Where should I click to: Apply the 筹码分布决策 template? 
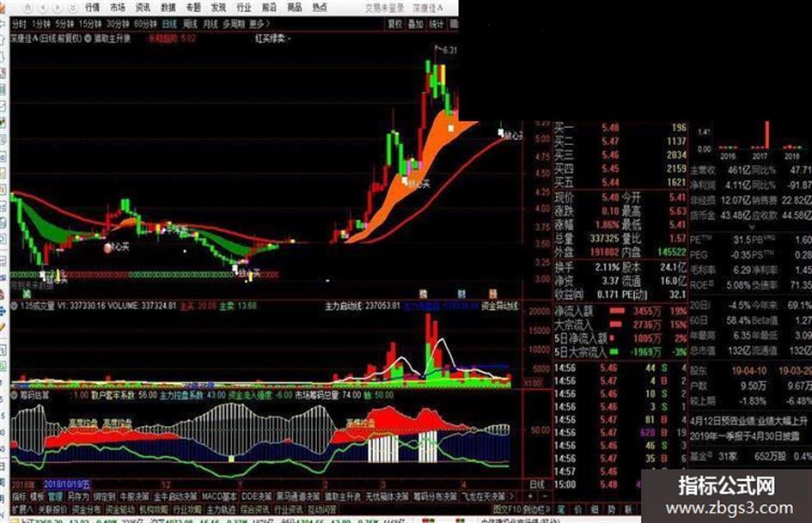(x=435, y=496)
